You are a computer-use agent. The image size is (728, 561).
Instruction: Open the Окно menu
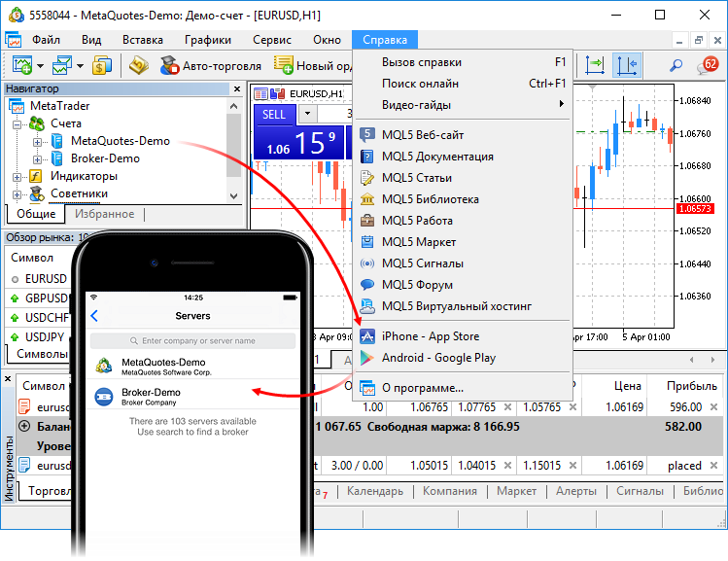(327, 40)
